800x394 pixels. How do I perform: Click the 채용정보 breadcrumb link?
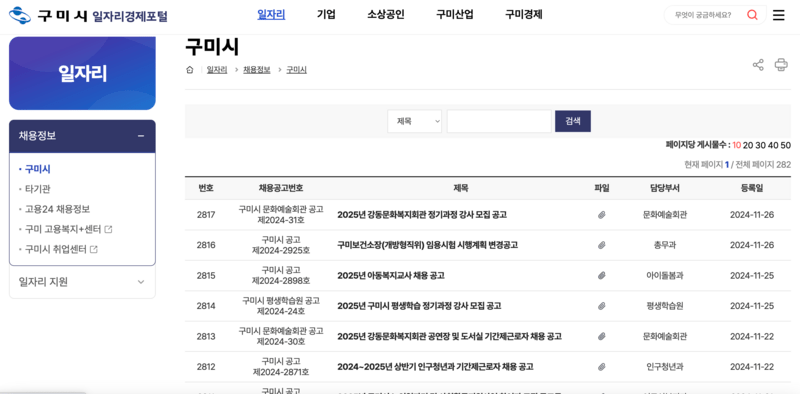(x=257, y=70)
